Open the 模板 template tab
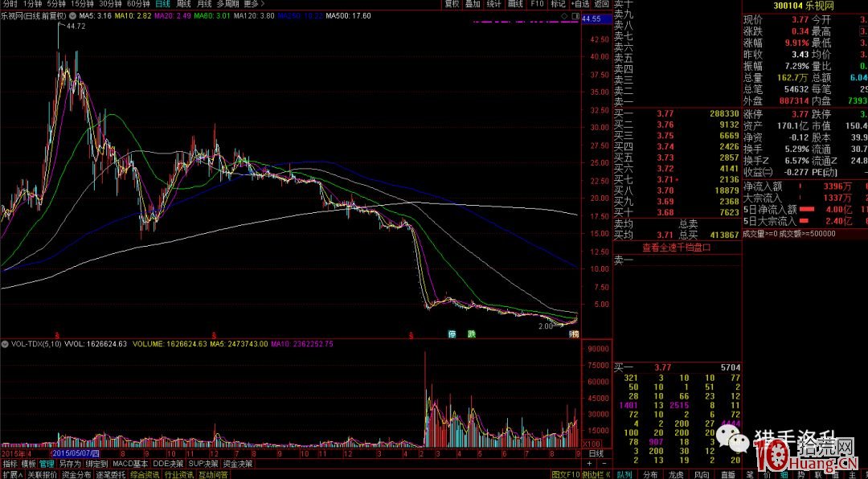This screenshot has height=479, width=868. 29,464
